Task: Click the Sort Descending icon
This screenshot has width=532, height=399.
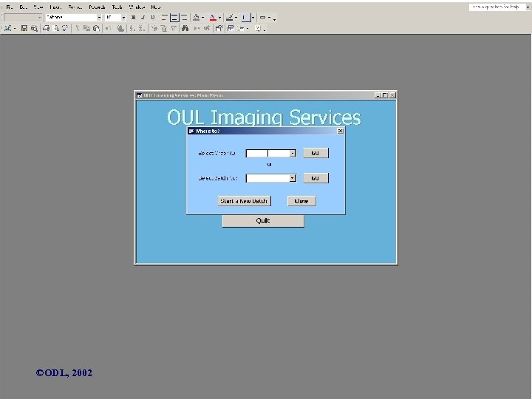Action: click(x=142, y=28)
